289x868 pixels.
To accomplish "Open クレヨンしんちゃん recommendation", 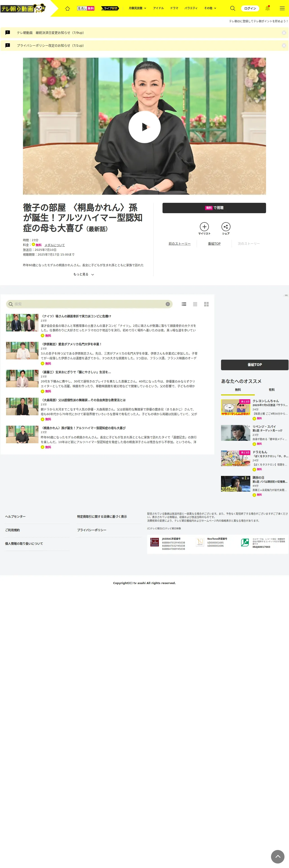I will click(255, 409).
